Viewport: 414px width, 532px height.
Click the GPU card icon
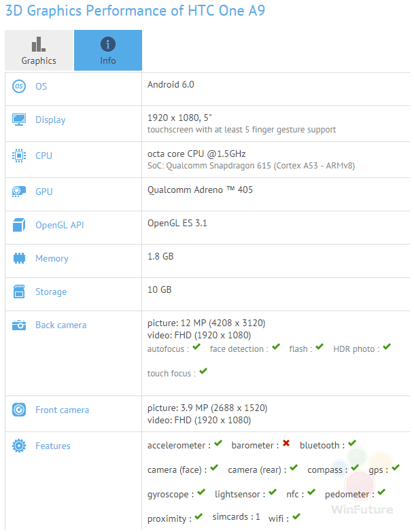coord(19,192)
